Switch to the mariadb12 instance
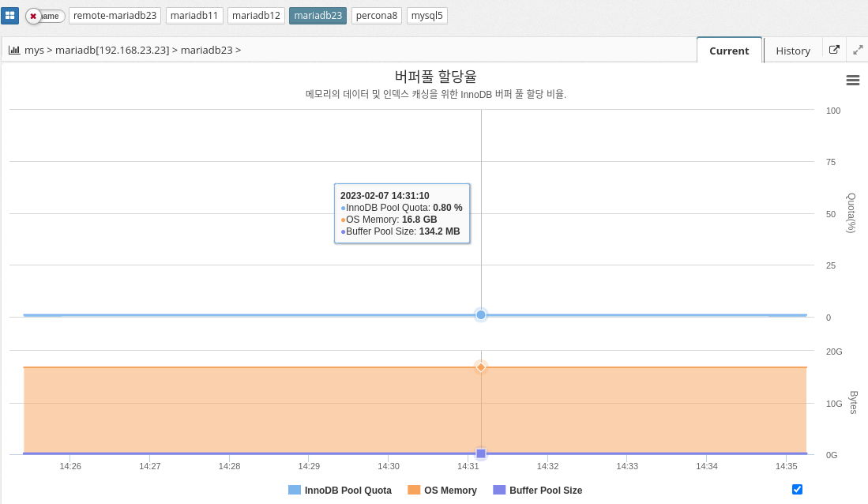Image resolution: width=868 pixels, height=504 pixels. click(x=256, y=16)
